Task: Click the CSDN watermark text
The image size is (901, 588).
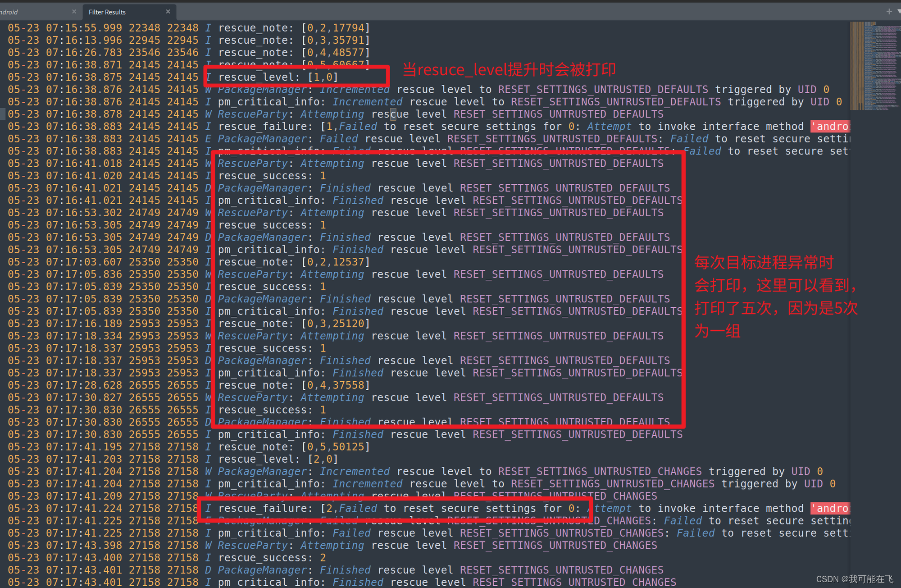Action: 854,579
